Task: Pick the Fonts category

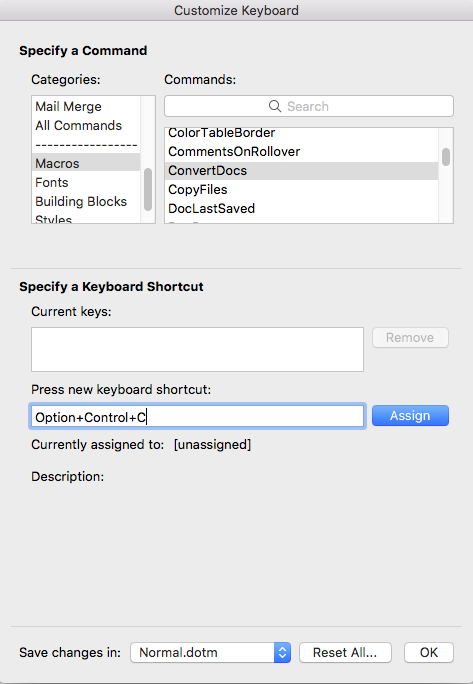Action: (86, 182)
